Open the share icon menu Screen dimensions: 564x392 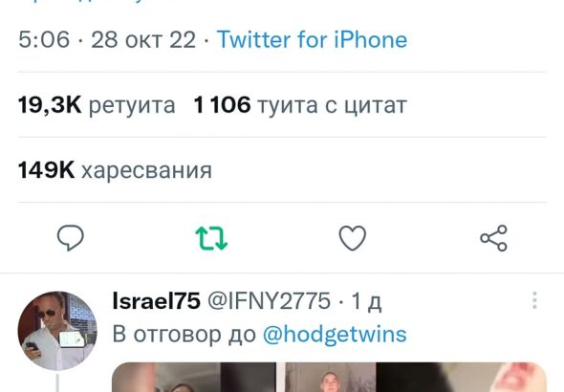pos(493,238)
